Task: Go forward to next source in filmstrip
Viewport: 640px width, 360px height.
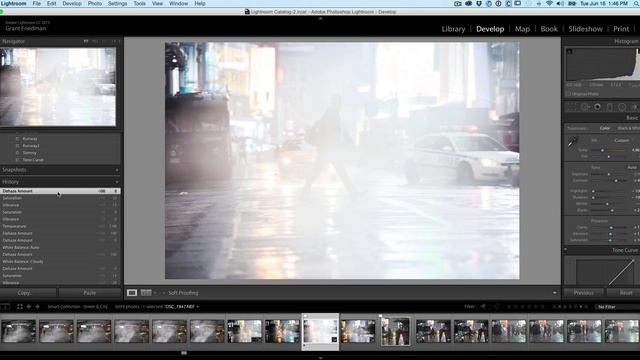Action: (x=37, y=307)
